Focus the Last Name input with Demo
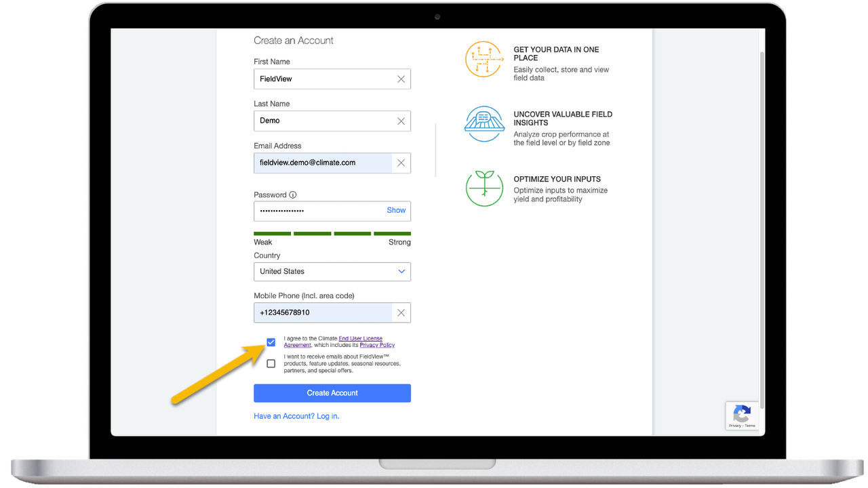 pos(332,121)
